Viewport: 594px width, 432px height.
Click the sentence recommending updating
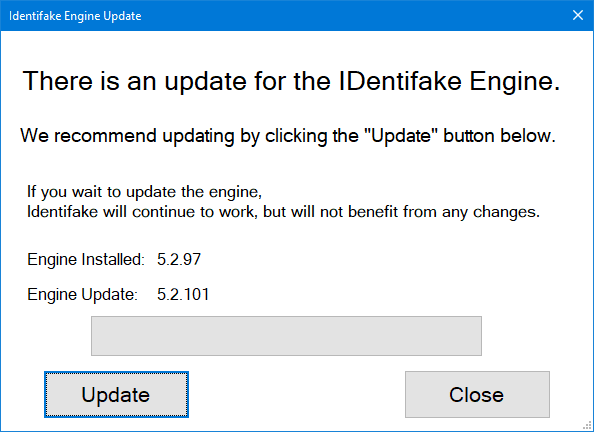[x=288, y=136]
